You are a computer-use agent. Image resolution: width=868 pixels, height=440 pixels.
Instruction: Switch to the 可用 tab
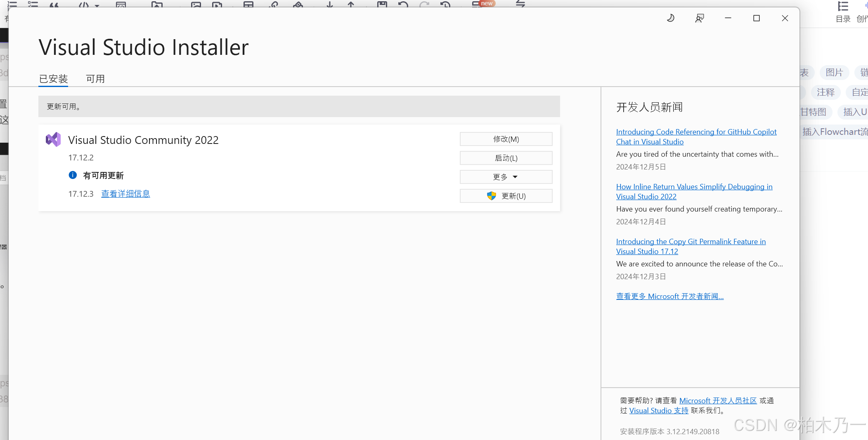point(95,79)
